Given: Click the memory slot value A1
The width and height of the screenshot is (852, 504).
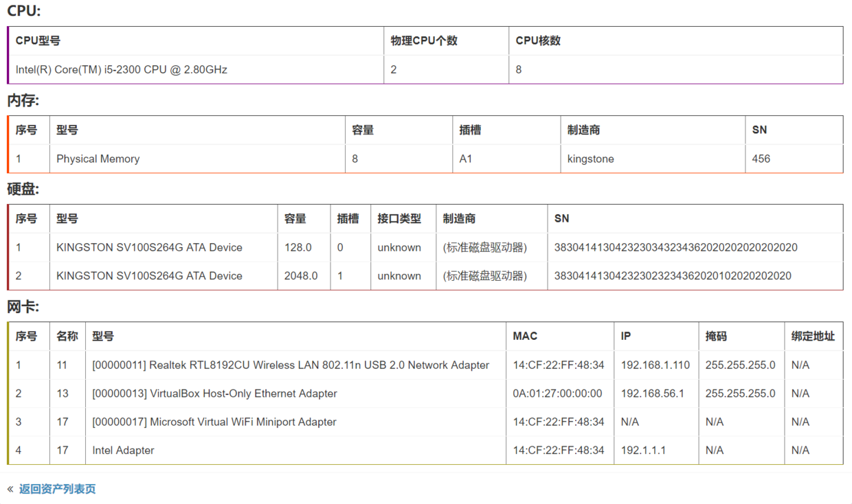Looking at the screenshot, I should [x=466, y=159].
